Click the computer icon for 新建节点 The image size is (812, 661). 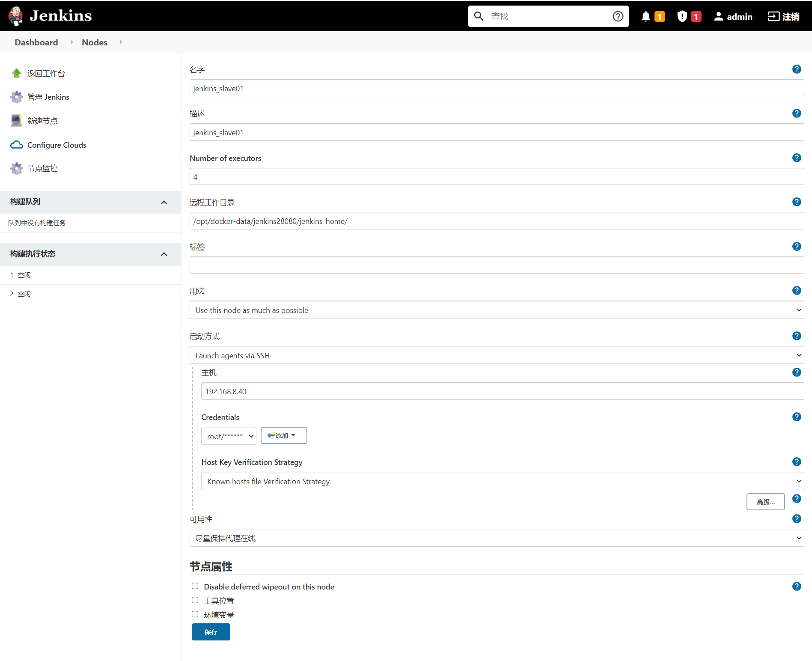(16, 121)
